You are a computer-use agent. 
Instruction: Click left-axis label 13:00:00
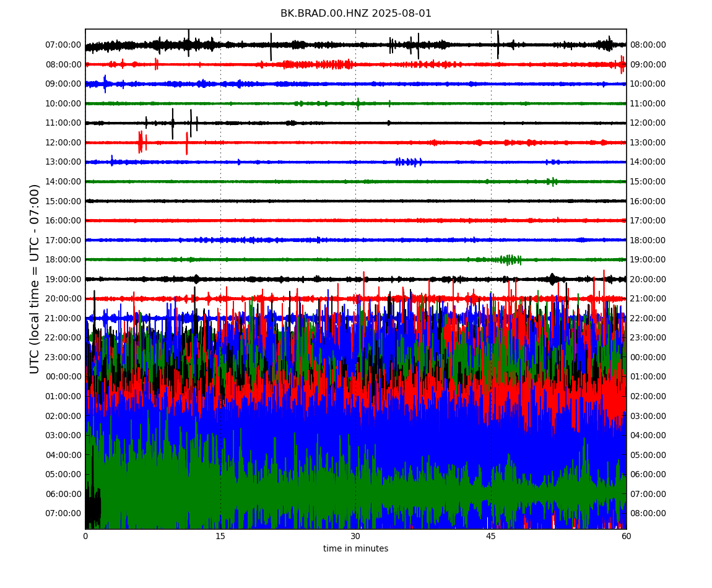tap(64, 162)
